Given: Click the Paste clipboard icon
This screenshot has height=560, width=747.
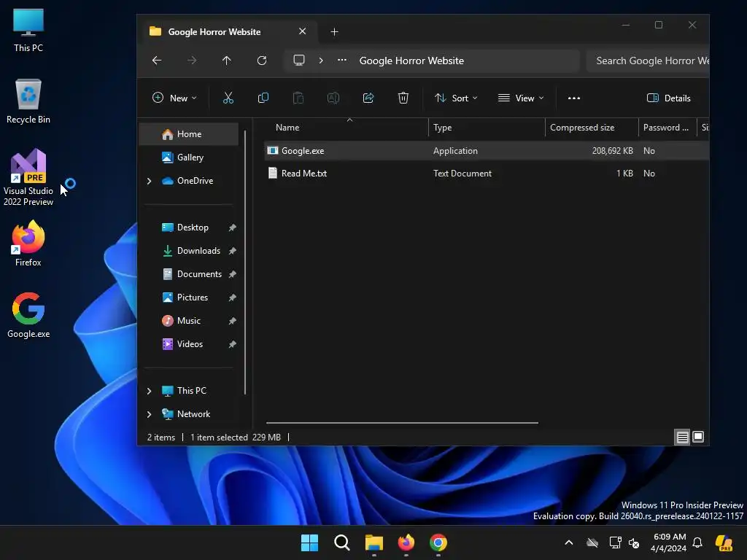Looking at the screenshot, I should click(298, 98).
